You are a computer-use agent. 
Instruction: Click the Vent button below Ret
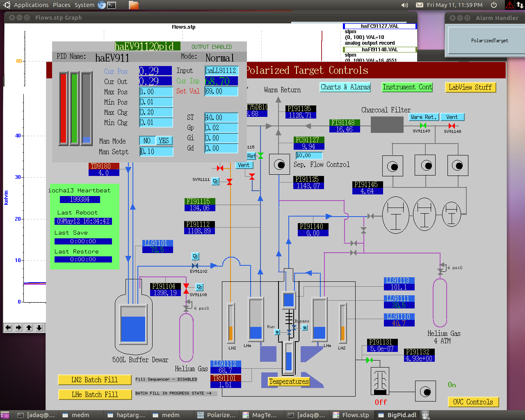click(x=244, y=165)
